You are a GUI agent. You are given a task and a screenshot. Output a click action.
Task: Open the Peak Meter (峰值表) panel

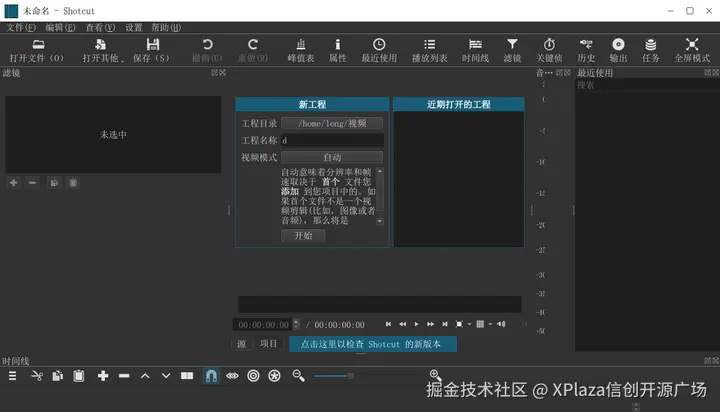point(301,51)
